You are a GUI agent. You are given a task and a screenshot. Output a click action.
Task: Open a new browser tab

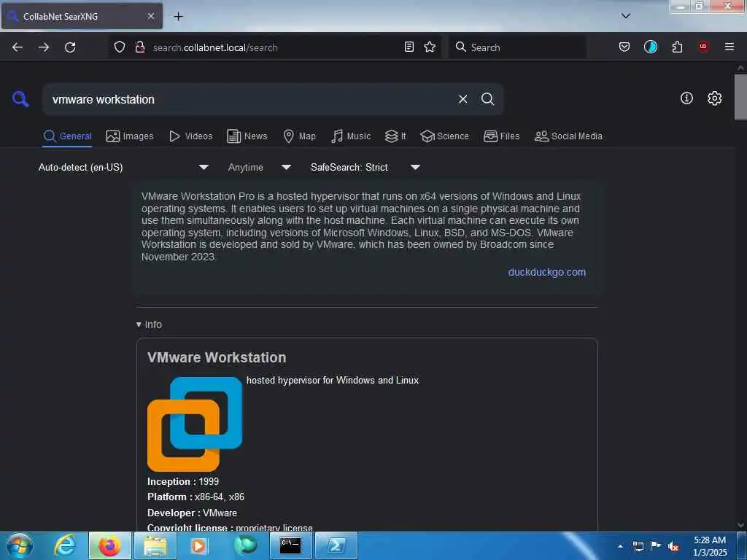tap(178, 16)
